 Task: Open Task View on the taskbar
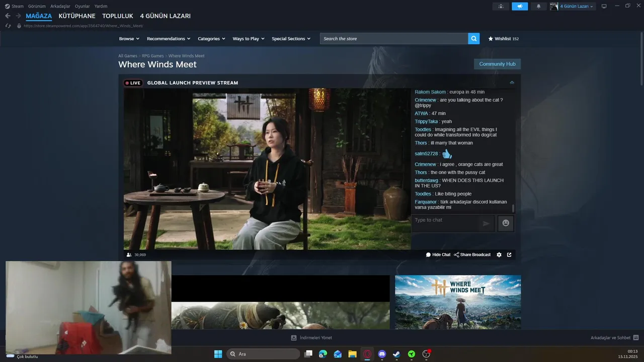pyautogui.click(x=309, y=354)
